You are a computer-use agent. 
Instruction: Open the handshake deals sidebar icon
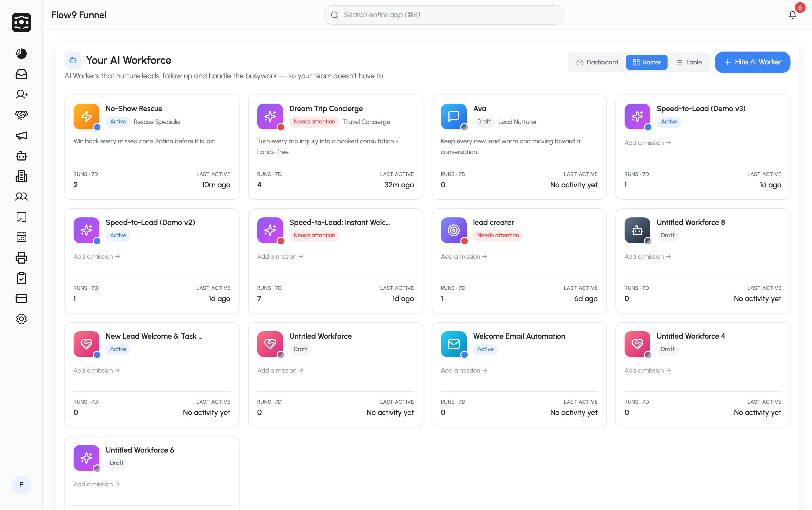21,115
